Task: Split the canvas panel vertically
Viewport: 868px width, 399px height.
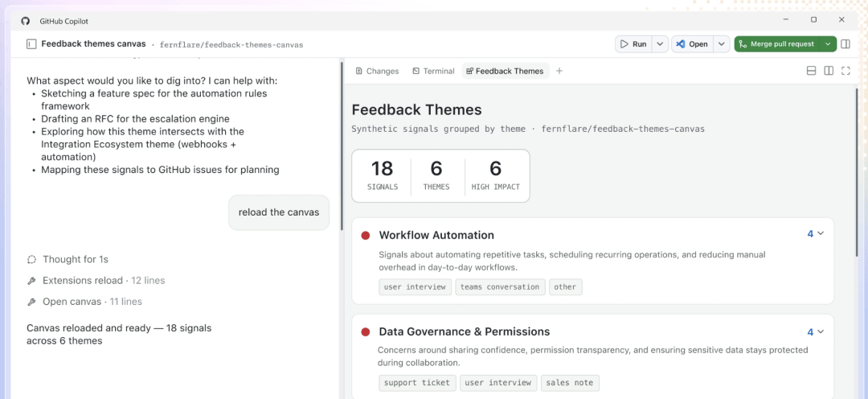Action: 828,71
